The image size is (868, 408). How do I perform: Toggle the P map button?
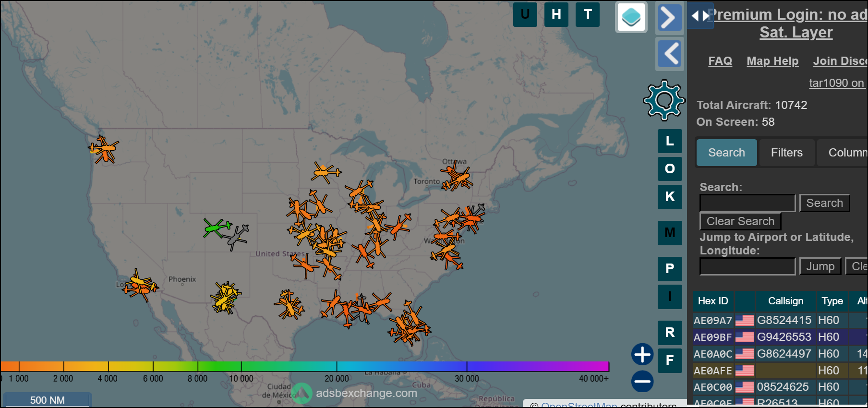pos(670,269)
